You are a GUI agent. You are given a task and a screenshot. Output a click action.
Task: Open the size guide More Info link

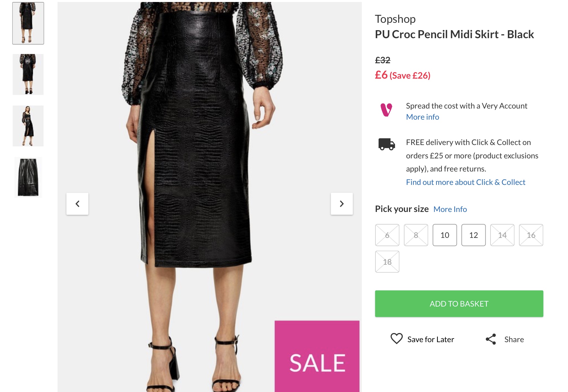450,209
